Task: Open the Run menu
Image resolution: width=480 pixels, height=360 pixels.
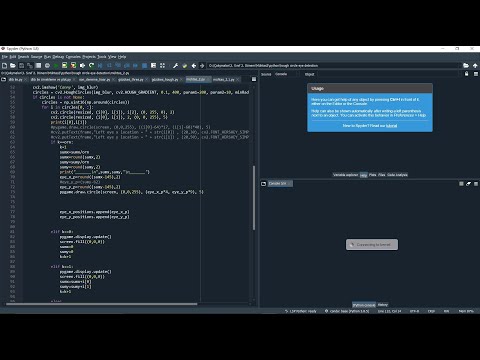Action: point(47,57)
